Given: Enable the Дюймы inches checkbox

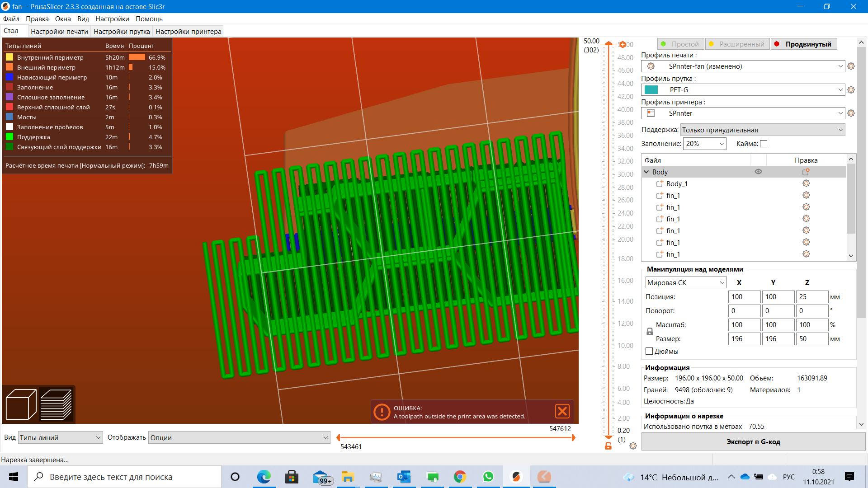Looking at the screenshot, I should pyautogui.click(x=649, y=351).
